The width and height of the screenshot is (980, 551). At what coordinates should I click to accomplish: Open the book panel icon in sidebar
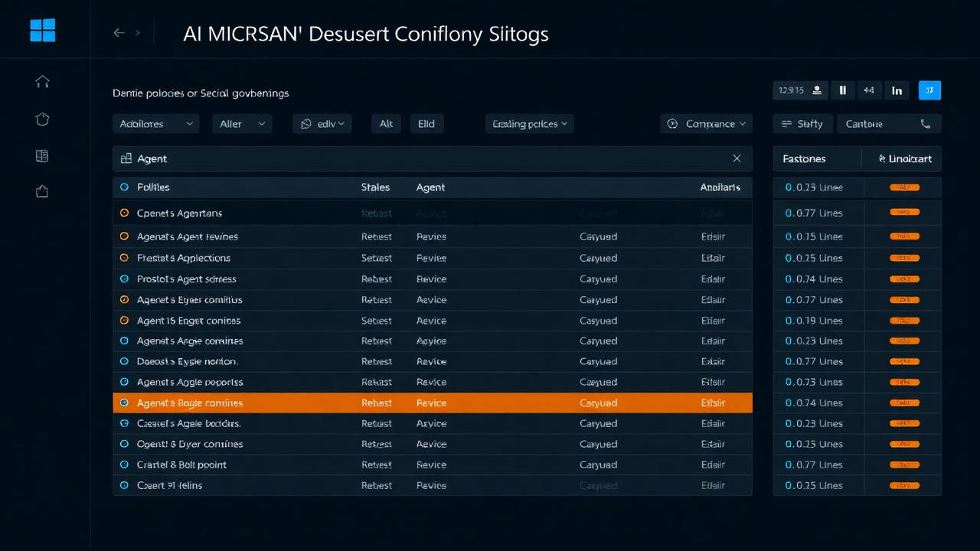click(x=42, y=156)
